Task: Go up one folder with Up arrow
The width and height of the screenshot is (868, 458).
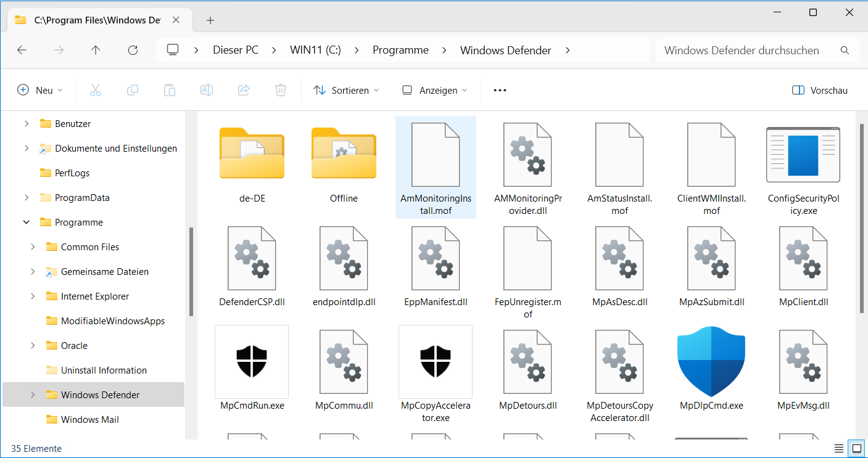Action: tap(96, 51)
